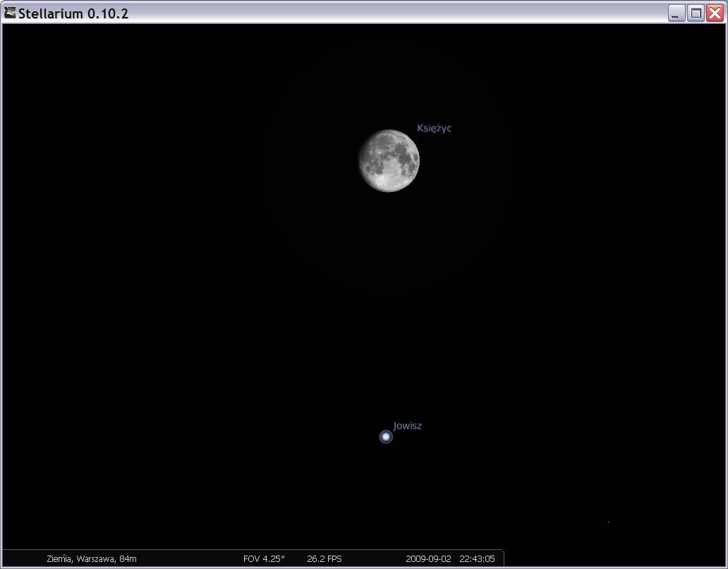The width and height of the screenshot is (728, 569).
Task: Maximize the Stellarium window
Action: pyautogui.click(x=696, y=13)
